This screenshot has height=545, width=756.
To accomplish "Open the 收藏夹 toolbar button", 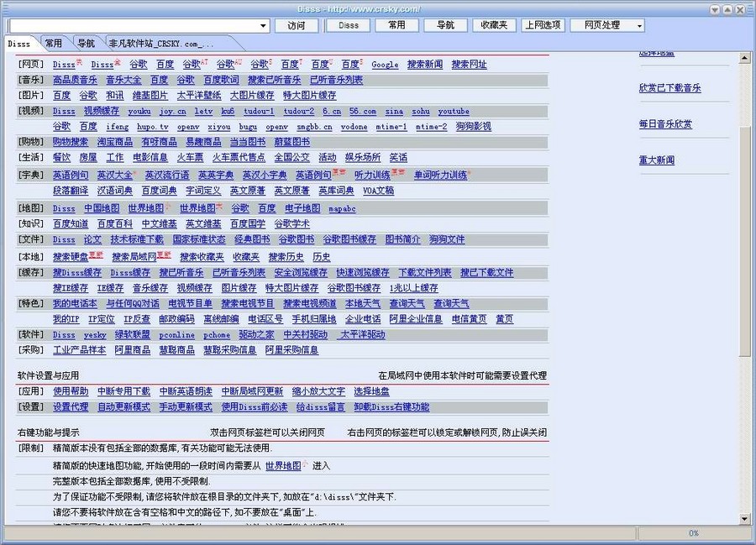I will tap(494, 25).
